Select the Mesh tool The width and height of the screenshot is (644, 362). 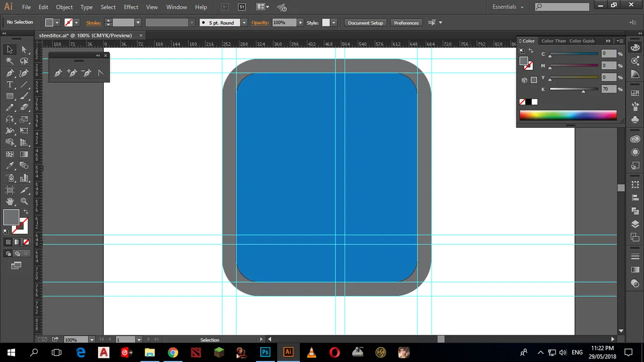(10, 154)
